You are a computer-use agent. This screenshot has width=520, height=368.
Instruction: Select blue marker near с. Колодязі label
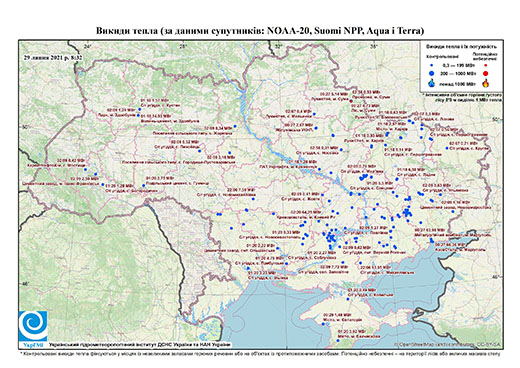[x=348, y=299]
